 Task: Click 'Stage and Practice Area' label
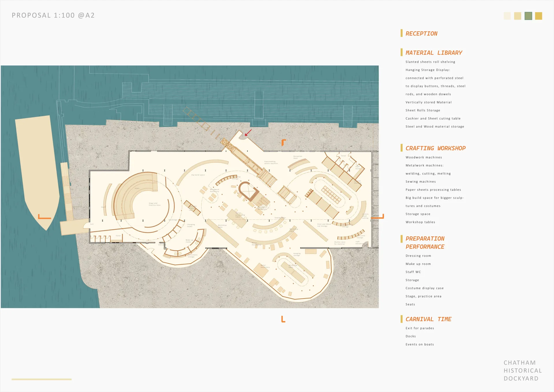(154, 204)
